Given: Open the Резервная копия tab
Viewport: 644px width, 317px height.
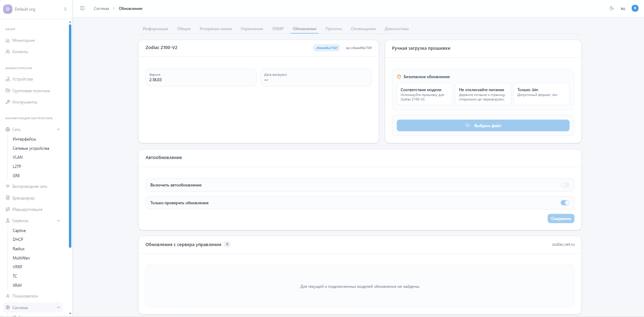Looking at the screenshot, I should coord(215,29).
